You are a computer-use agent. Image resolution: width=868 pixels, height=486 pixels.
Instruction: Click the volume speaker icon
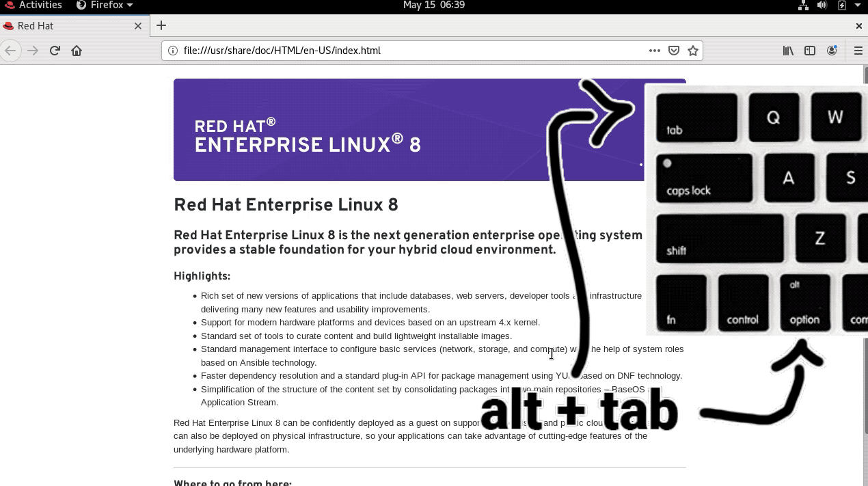click(822, 5)
